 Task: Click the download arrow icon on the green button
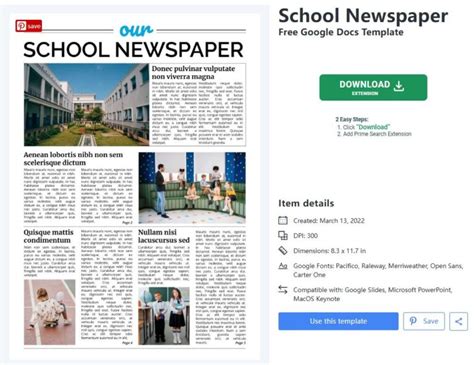[399, 85]
